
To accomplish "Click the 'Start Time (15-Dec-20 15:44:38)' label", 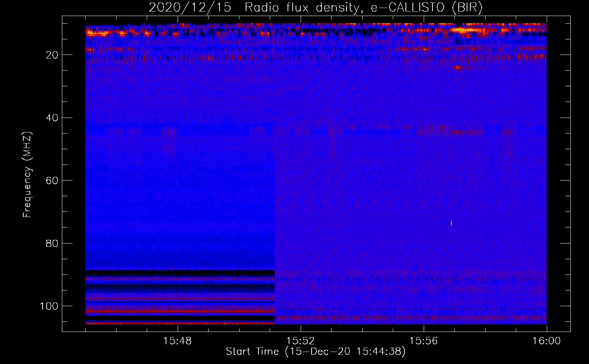I will point(316,352).
